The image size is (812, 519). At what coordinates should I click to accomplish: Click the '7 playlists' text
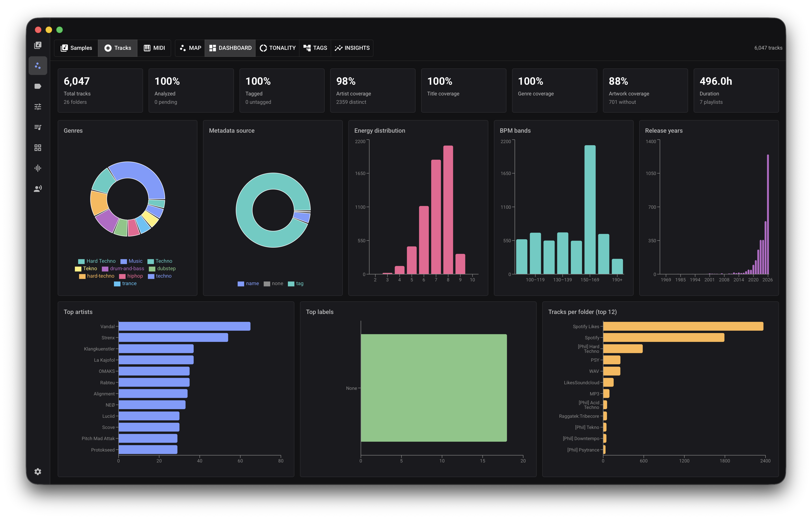(711, 102)
